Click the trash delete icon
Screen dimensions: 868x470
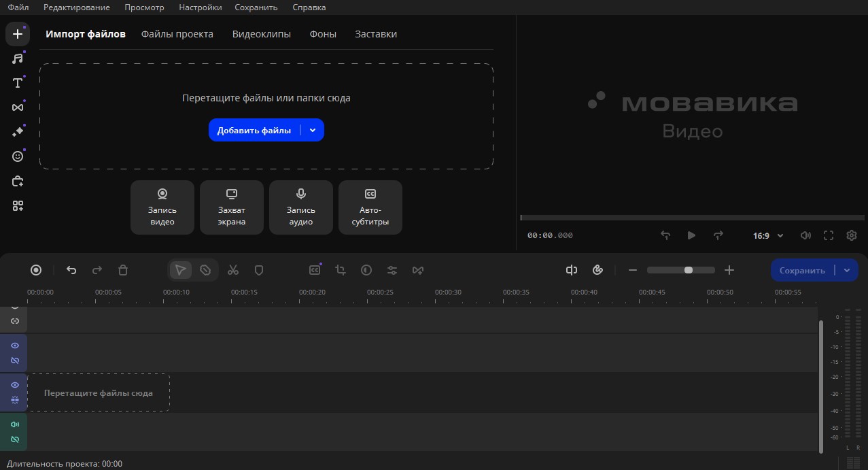[x=123, y=270]
